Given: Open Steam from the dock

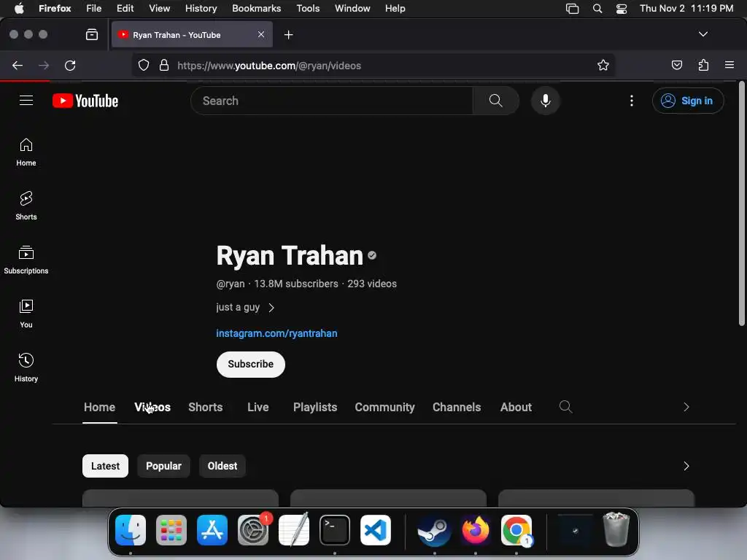Looking at the screenshot, I should 434,530.
